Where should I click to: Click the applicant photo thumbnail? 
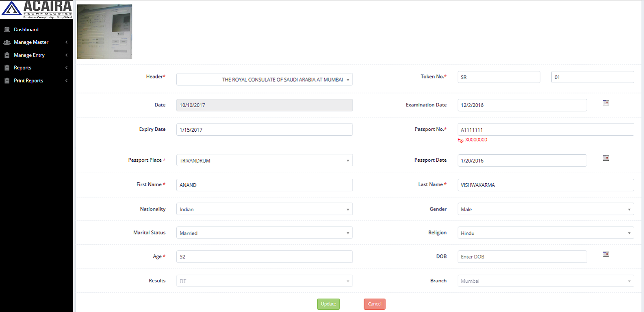[x=105, y=32]
